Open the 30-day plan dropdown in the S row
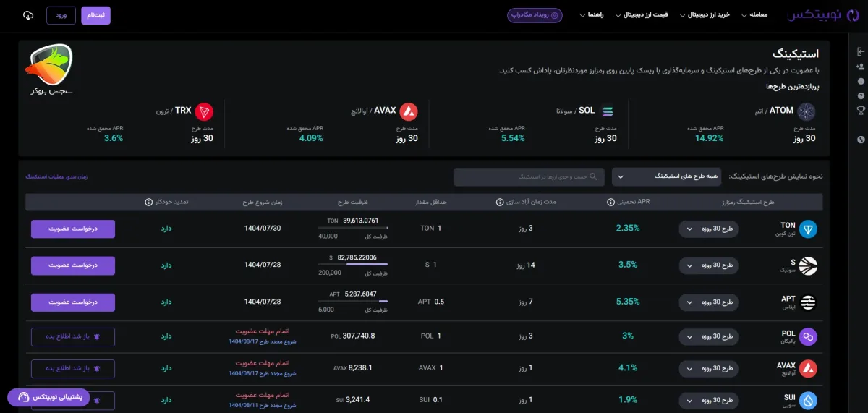 (708, 265)
